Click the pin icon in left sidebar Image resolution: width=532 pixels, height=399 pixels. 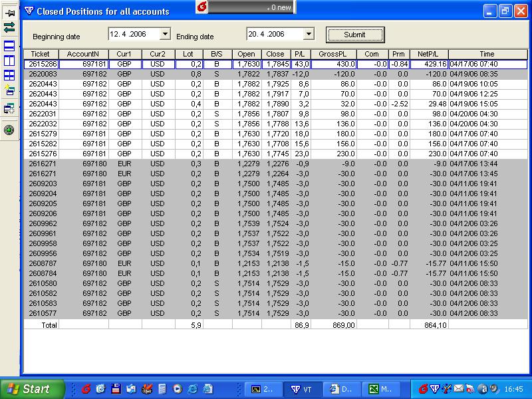point(9,12)
